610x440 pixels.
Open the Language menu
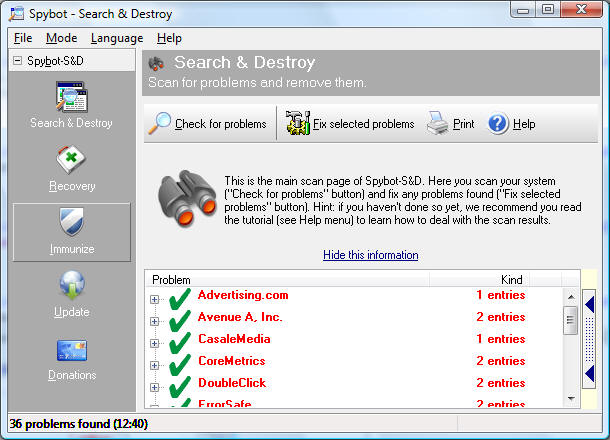click(116, 38)
